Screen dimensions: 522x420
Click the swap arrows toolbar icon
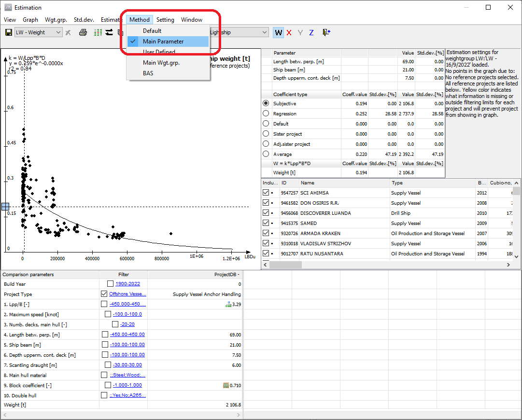(109, 32)
